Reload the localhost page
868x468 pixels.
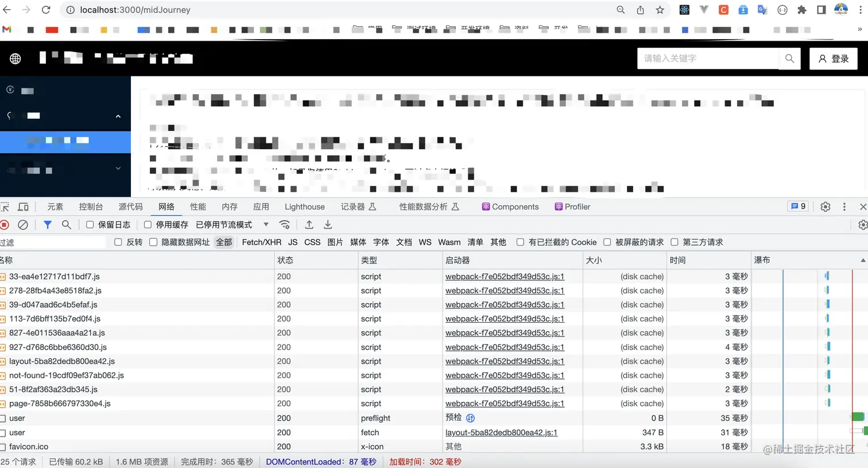click(46, 10)
